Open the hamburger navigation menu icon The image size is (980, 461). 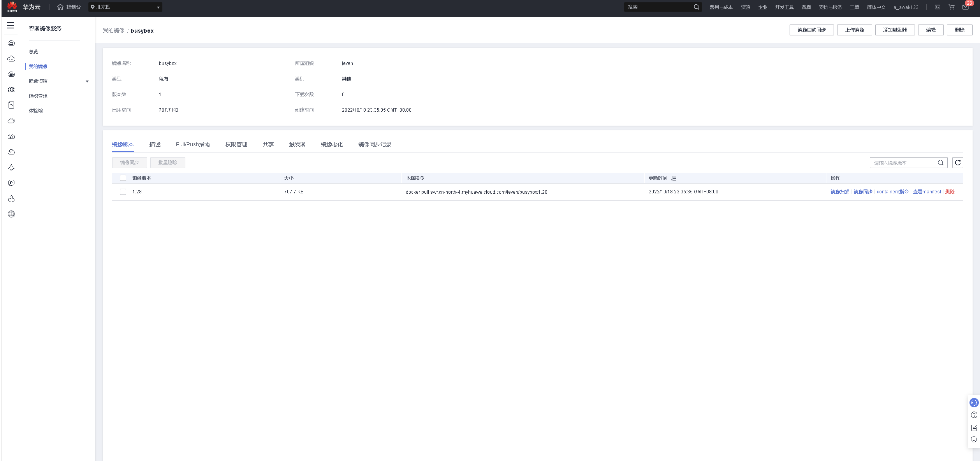coord(11,25)
